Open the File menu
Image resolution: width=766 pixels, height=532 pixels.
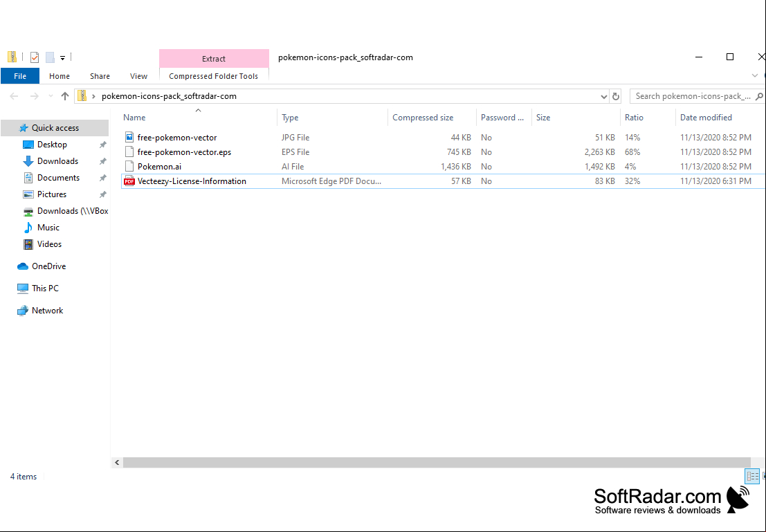click(x=20, y=76)
